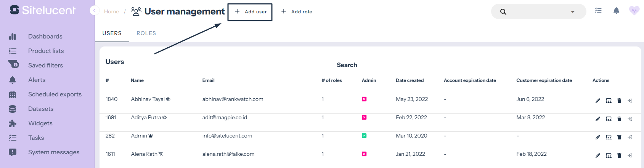The height and width of the screenshot is (168, 644).
Task: Delete user Aditya Putra with trash icon
Action: pyautogui.click(x=619, y=119)
